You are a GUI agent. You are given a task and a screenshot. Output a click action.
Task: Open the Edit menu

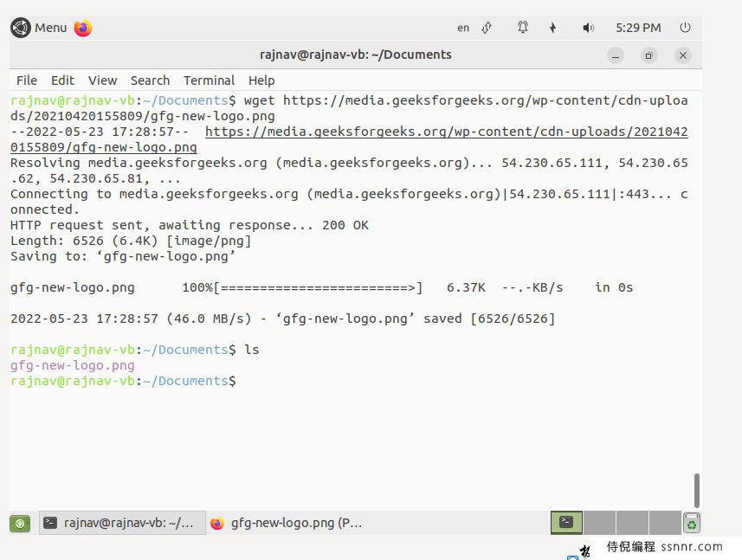tap(62, 80)
